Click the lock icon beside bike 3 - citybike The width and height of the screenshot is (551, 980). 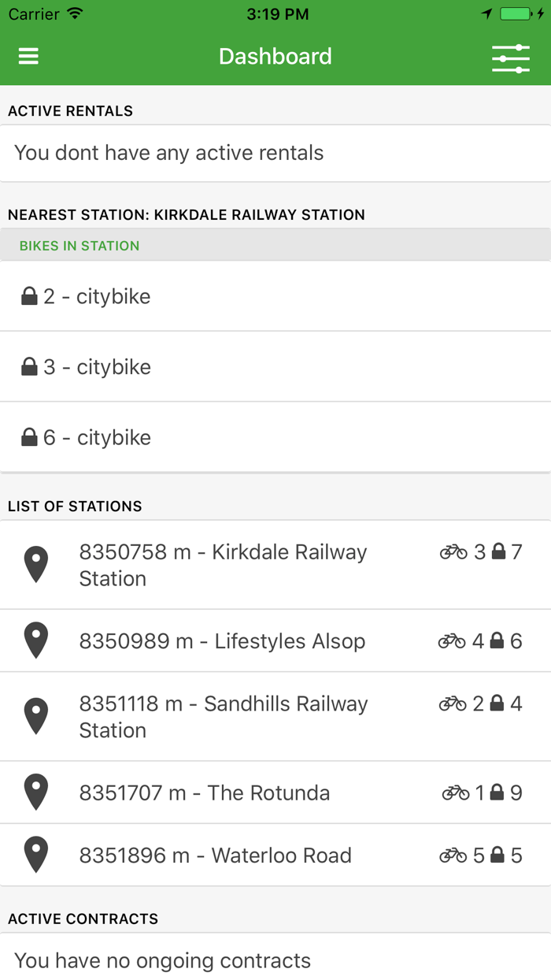click(30, 366)
